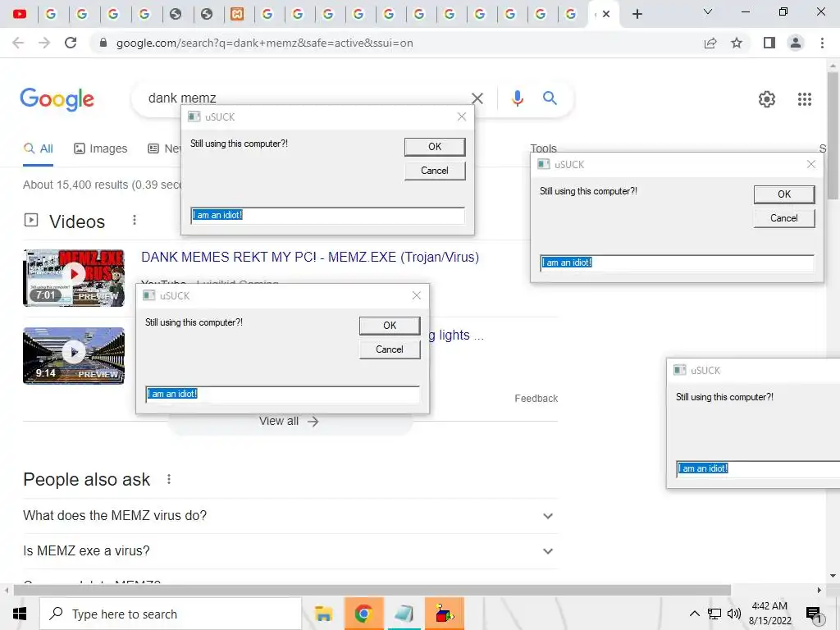View site info via lock icon
Screen dimensions: 840x630
point(103,43)
